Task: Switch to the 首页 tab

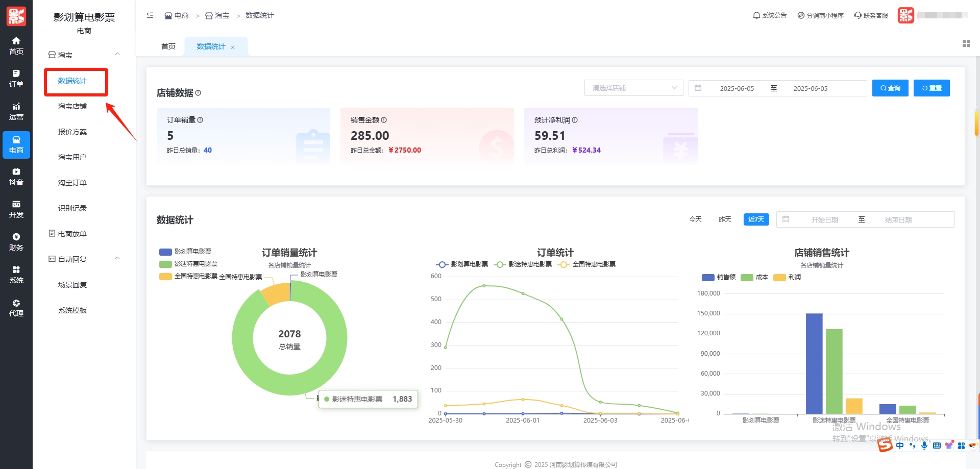Action: click(168, 46)
